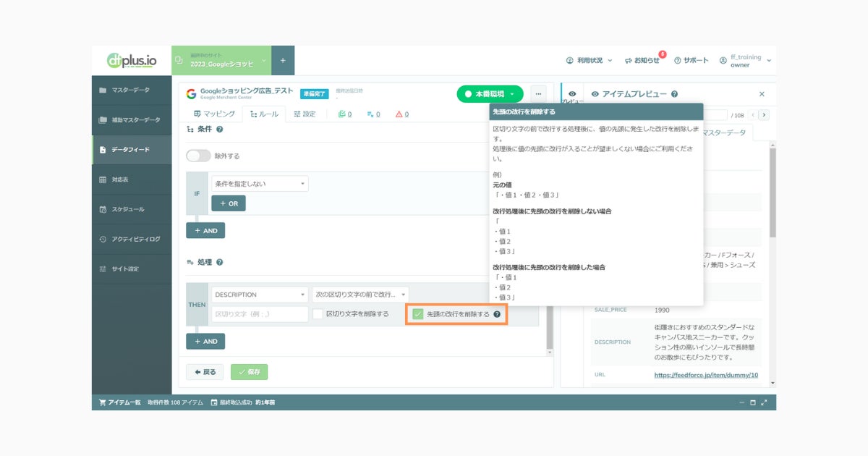Screen dimensions: 868x456
Task: Click the help icon next to 処理
Action: pyautogui.click(x=219, y=263)
